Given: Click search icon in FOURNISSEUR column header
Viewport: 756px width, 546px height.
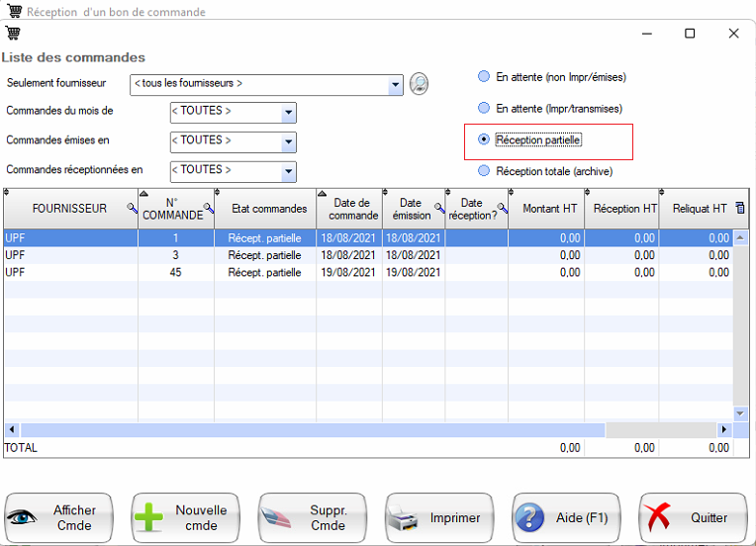Looking at the screenshot, I should pyautogui.click(x=132, y=209).
